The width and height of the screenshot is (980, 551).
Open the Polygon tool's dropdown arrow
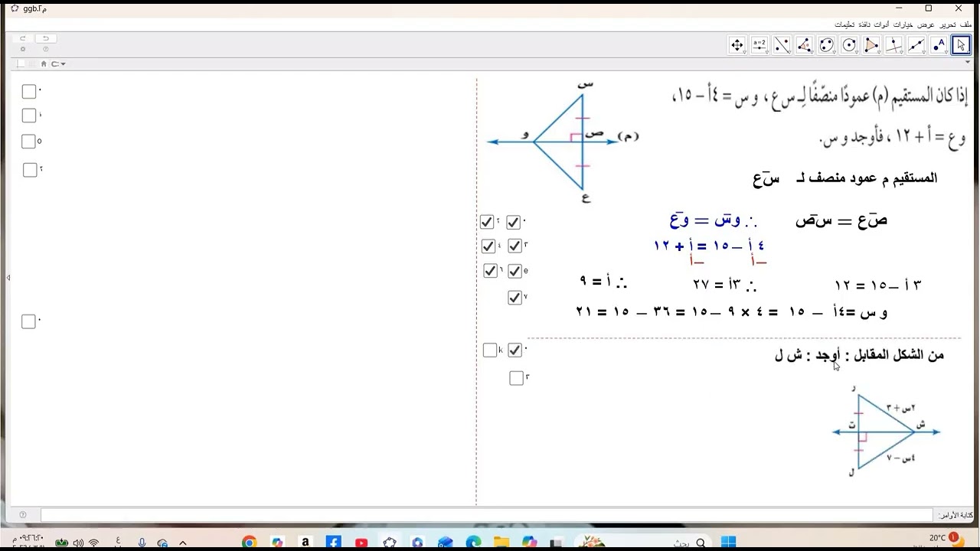[878, 53]
